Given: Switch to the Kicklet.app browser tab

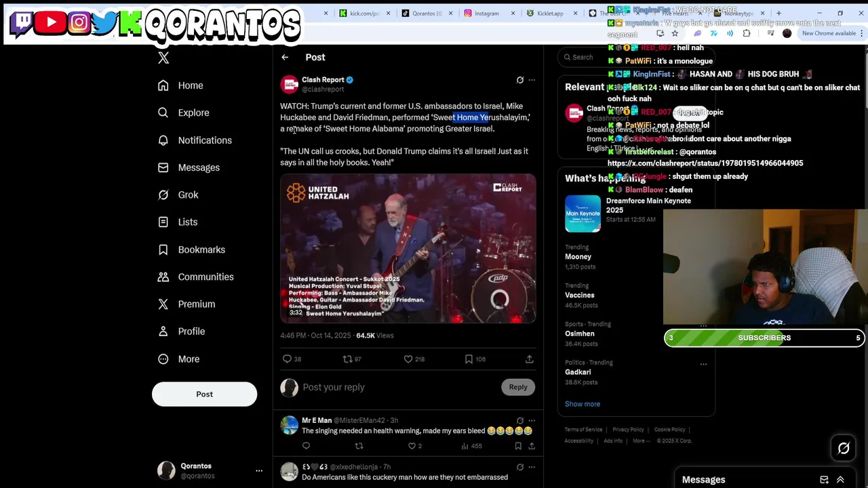Looking at the screenshot, I should [551, 13].
